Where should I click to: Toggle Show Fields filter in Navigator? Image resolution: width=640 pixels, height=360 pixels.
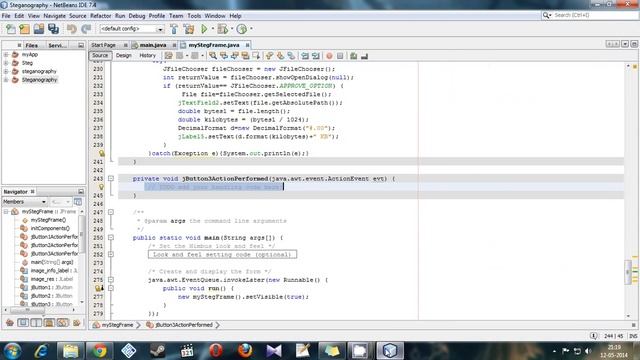(x=23, y=323)
